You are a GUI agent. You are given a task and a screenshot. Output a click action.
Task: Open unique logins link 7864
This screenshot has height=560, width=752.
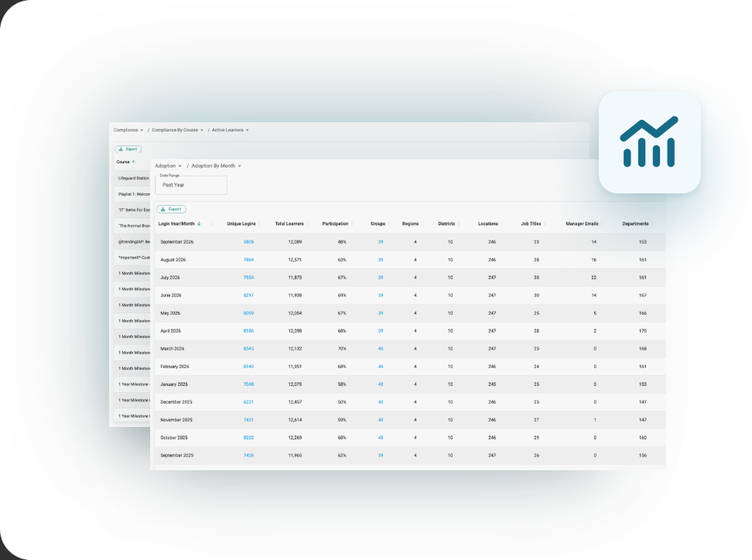248,260
